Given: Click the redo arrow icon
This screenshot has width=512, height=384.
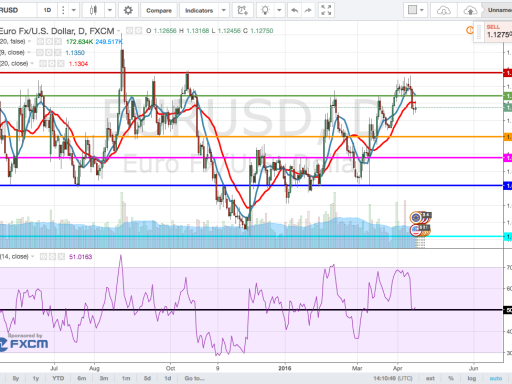Looking at the screenshot, I should (x=308, y=10).
